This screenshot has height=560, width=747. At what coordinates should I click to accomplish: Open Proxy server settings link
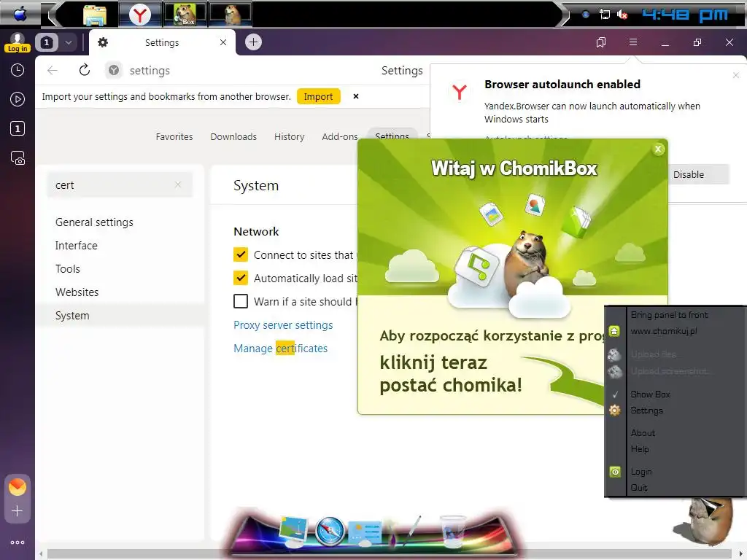tap(283, 324)
